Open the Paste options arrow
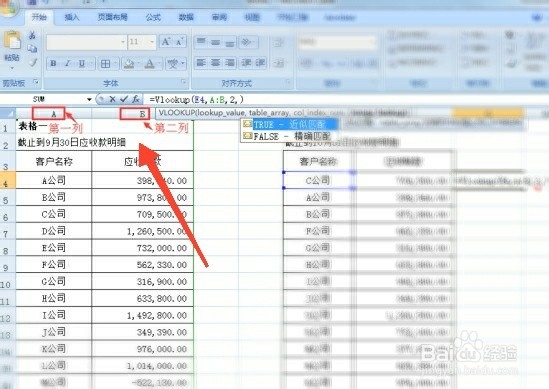549x389 pixels. click(12, 68)
